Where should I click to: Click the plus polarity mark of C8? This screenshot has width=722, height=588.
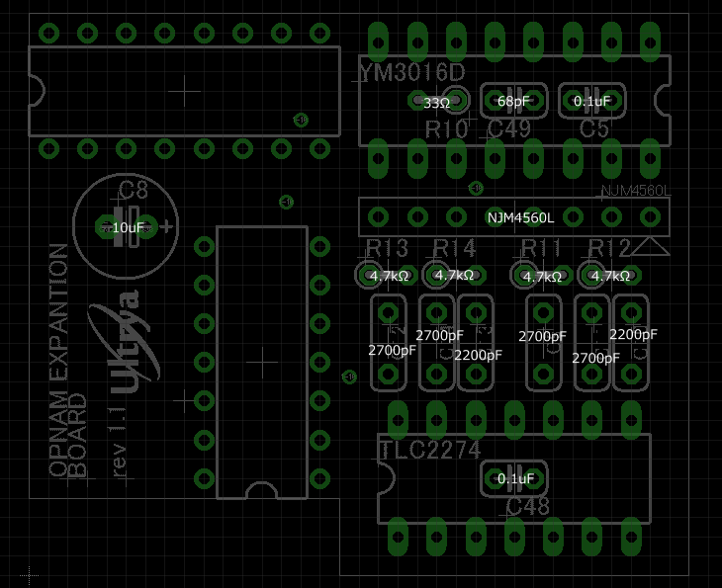tap(167, 227)
